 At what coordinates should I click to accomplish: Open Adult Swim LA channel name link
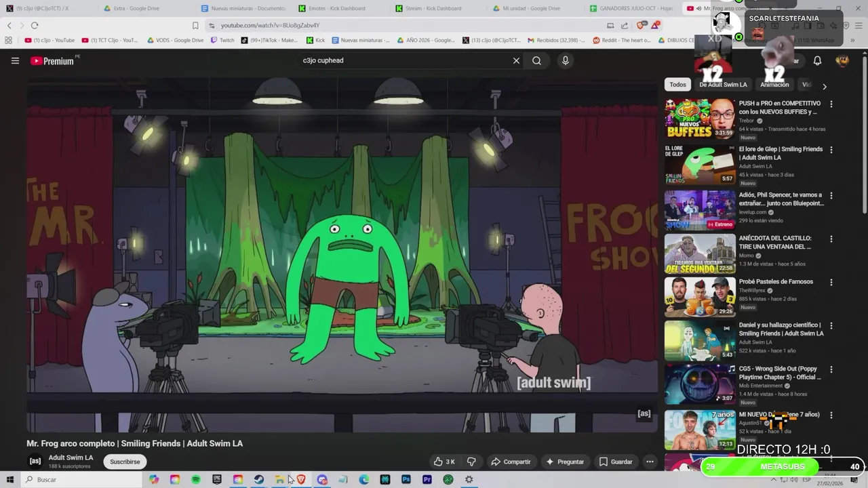click(x=71, y=457)
